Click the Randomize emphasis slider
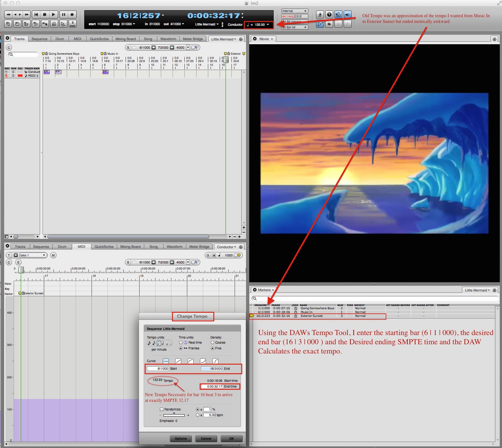Image resolution: width=502 pixels, height=448 pixels. pos(174,415)
